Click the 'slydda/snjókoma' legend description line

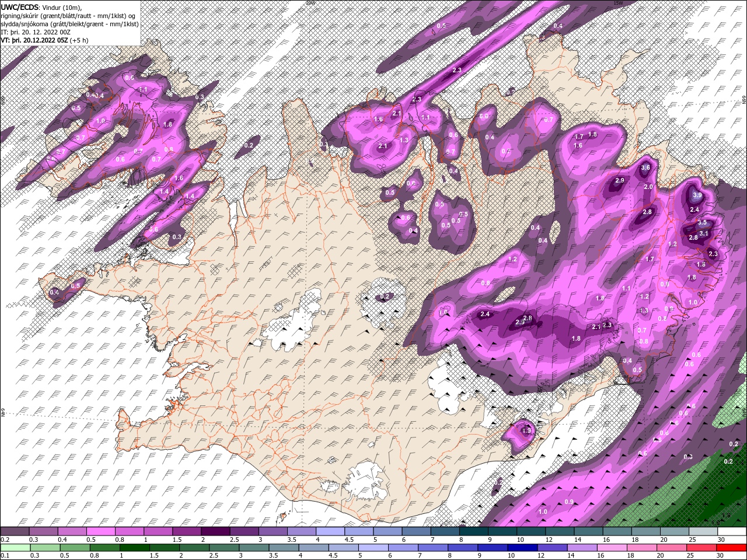69,24
